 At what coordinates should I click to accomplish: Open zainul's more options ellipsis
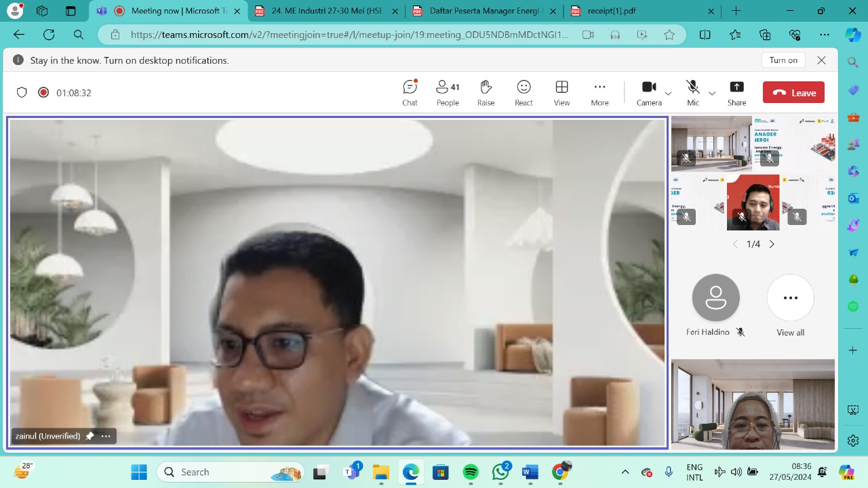106,436
